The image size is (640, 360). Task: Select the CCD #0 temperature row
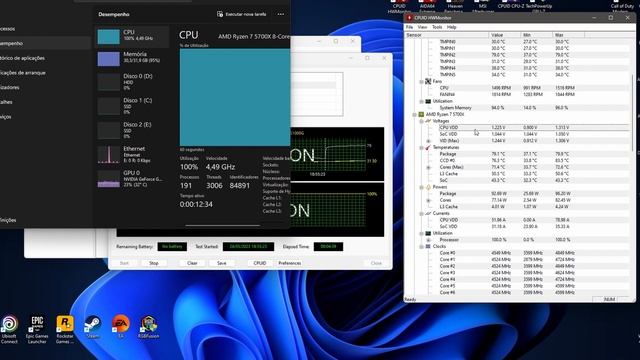(x=533, y=161)
